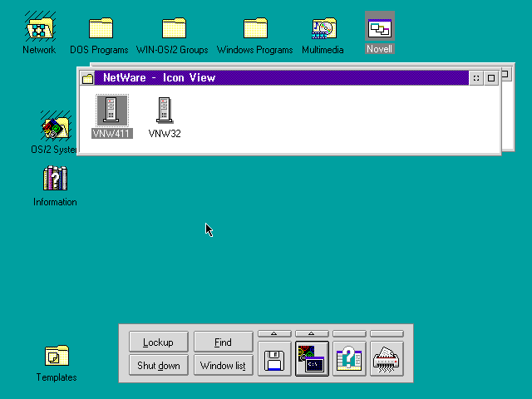Screen dimensions: 532x399
Task: Click the WIN-OS/2 Groups label text
Action: coord(172,50)
